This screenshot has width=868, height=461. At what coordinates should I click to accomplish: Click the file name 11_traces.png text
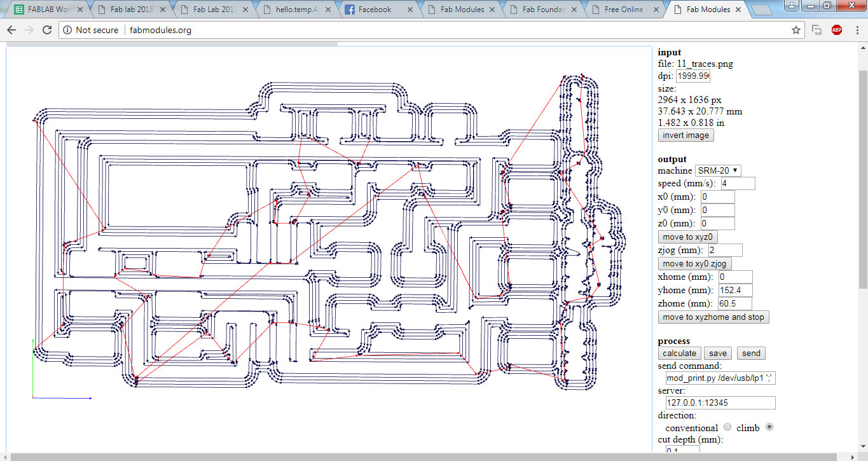pyautogui.click(x=705, y=64)
